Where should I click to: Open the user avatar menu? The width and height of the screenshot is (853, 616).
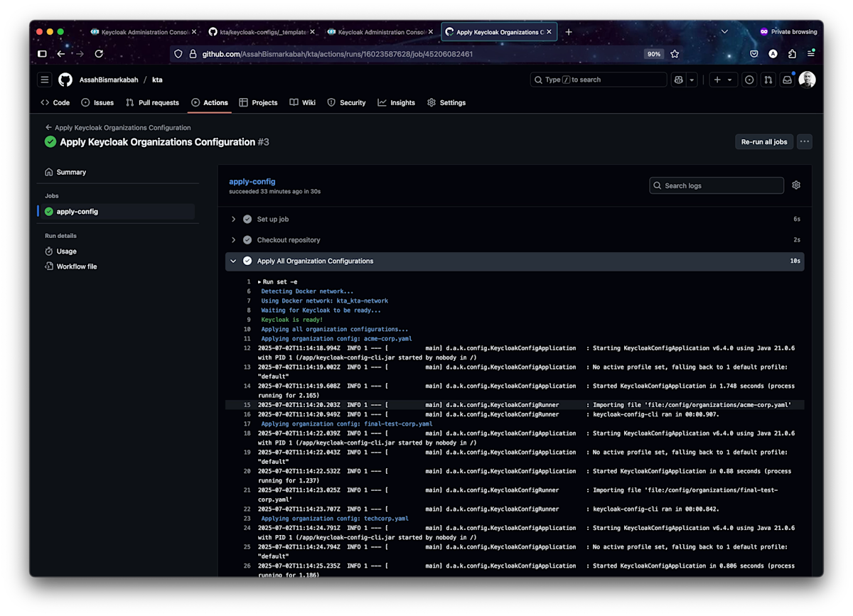pyautogui.click(x=807, y=80)
